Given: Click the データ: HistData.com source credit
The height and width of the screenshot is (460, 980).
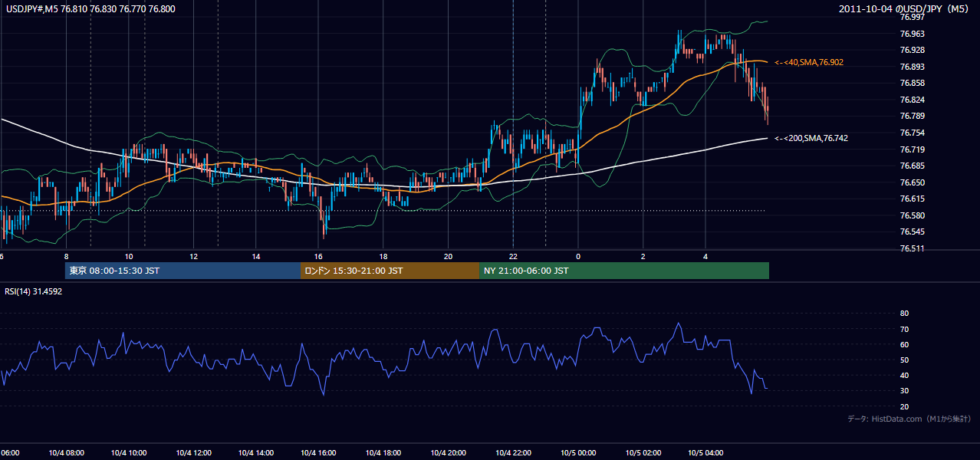Looking at the screenshot, I should coord(909,419).
